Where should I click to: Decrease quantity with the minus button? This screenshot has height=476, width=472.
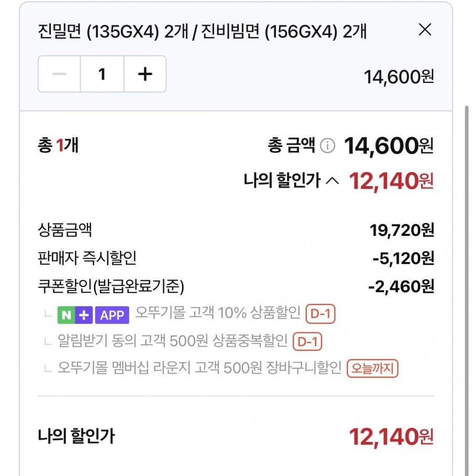(x=59, y=74)
